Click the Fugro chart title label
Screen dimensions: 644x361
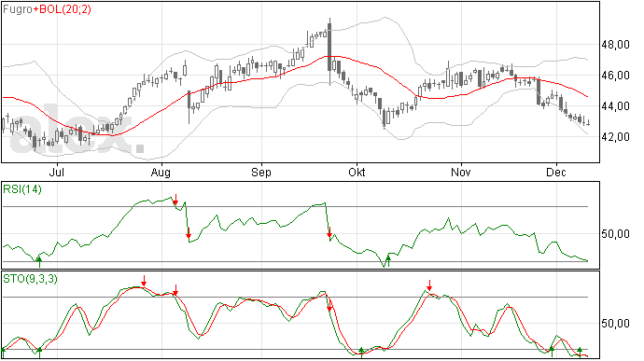18,9
